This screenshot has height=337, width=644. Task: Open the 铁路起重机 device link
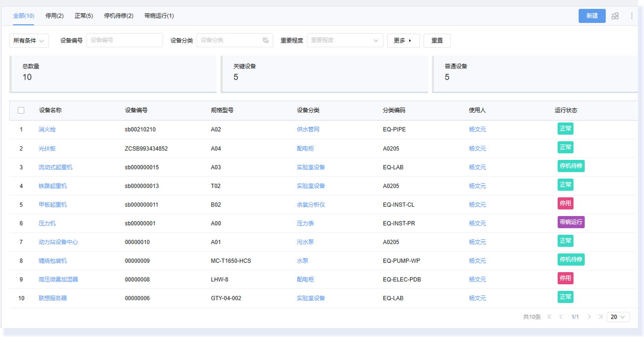click(53, 186)
